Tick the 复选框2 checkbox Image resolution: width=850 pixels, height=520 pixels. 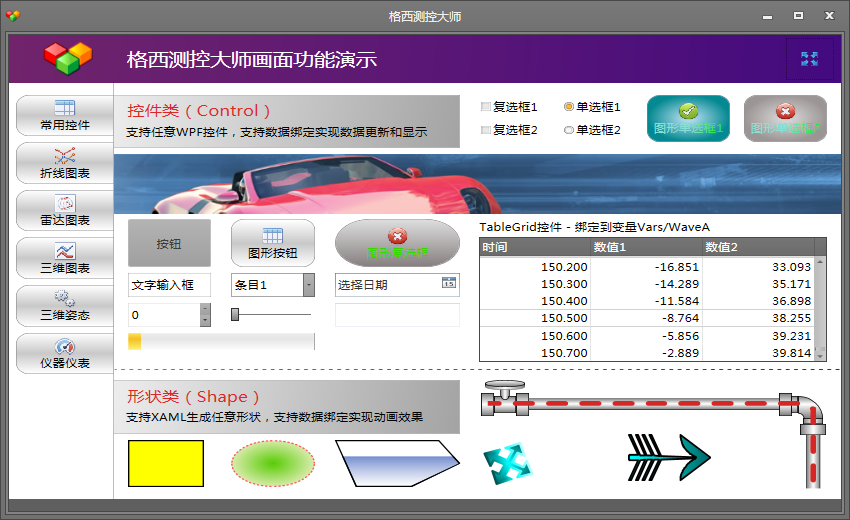click(x=486, y=130)
